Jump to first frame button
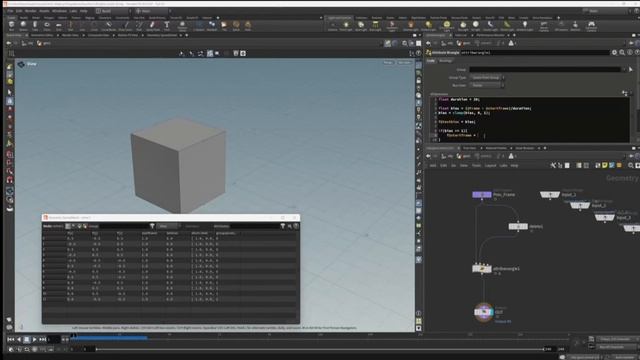This screenshot has height=360, width=640. click(x=11, y=339)
